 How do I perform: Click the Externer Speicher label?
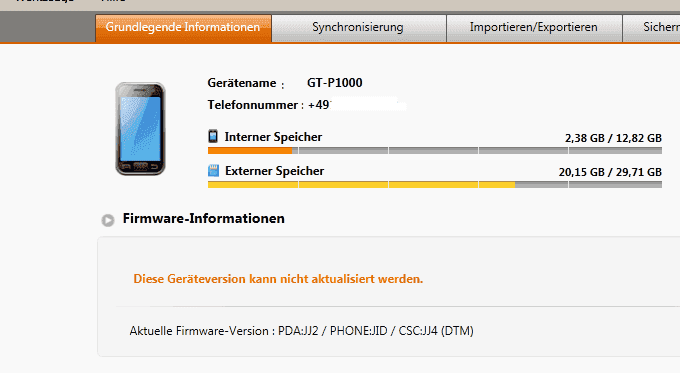pyautogui.click(x=274, y=171)
